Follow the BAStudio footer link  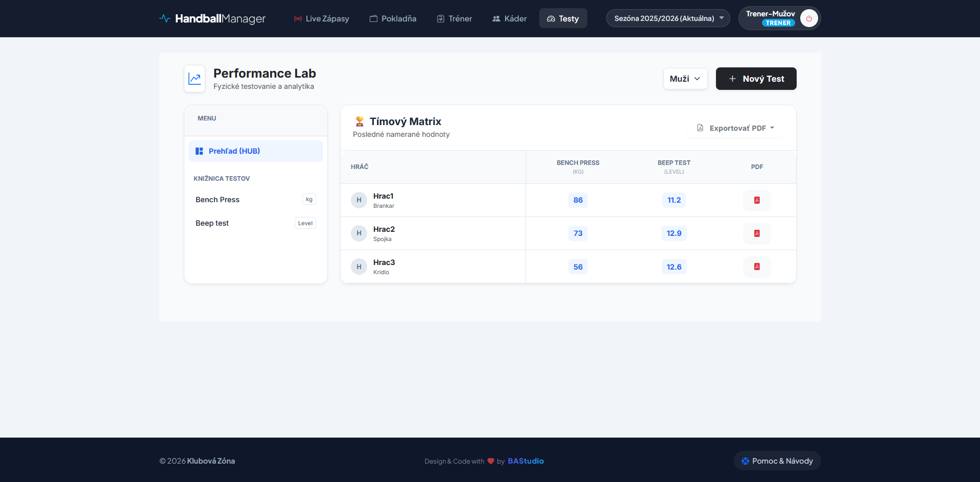525,461
